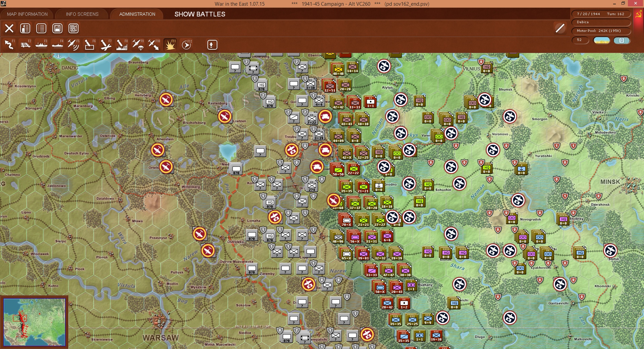Select the unit counter labeled 65=X
The width and height of the screenshot is (644, 349).
(346, 254)
